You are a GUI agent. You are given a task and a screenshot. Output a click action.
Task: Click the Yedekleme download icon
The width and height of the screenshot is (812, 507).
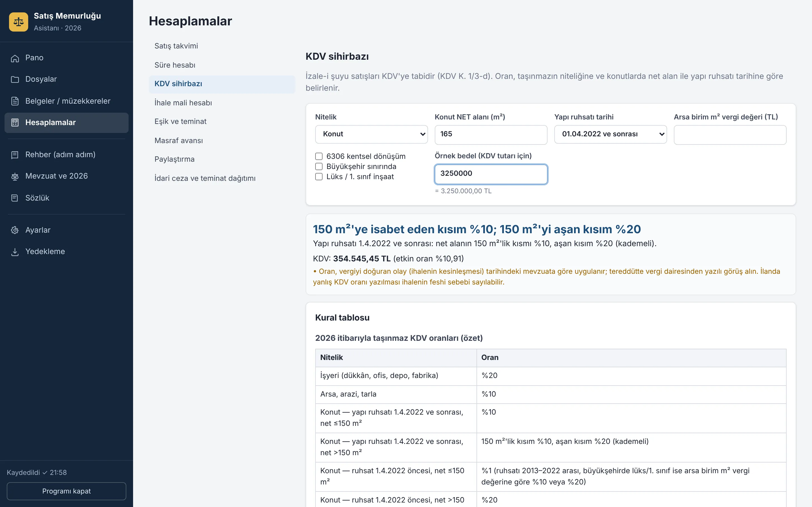click(x=15, y=252)
